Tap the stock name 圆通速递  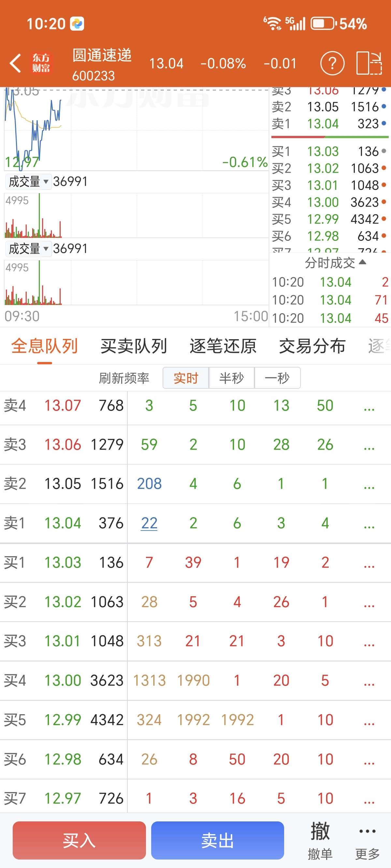pos(102,55)
